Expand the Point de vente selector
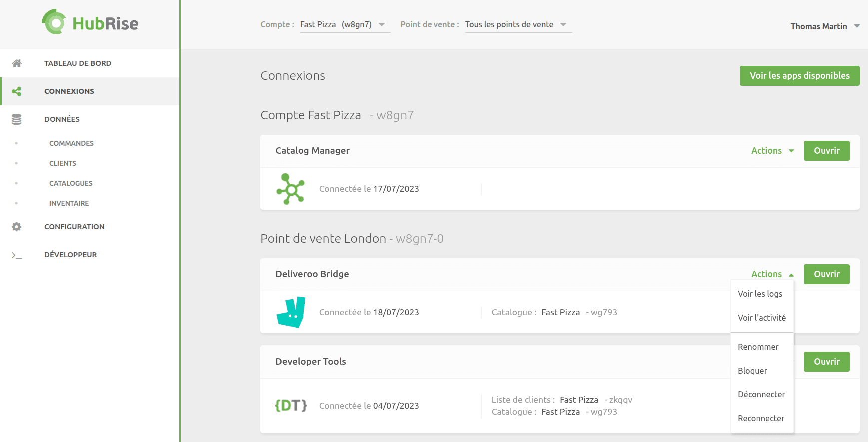The image size is (868, 442). pos(518,25)
